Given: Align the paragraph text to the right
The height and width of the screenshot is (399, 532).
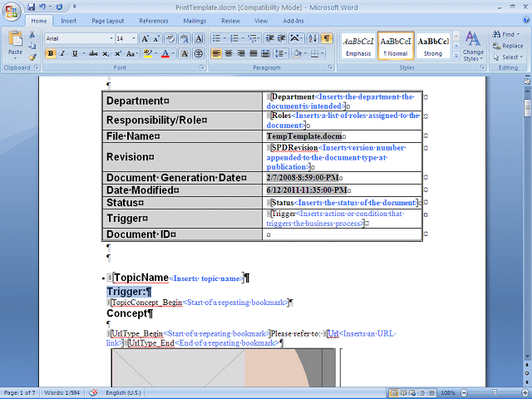Looking at the screenshot, I should click(x=241, y=53).
